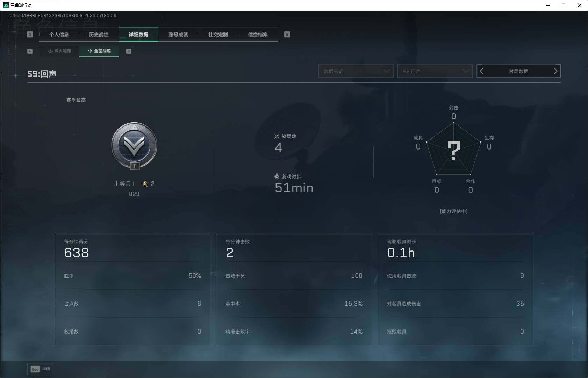This screenshot has width=588, height=378.
Task: Click the 击败干员 100 row
Action: pos(294,276)
